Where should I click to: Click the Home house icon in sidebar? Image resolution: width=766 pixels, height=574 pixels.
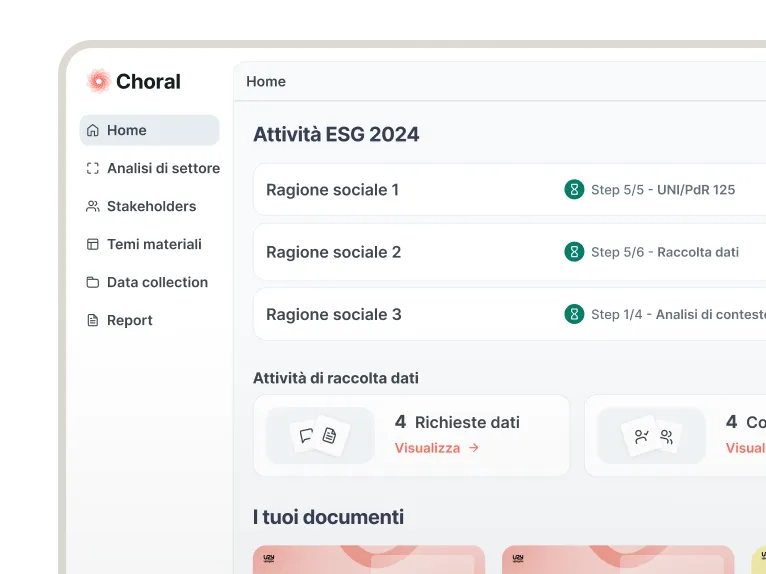pyautogui.click(x=92, y=130)
